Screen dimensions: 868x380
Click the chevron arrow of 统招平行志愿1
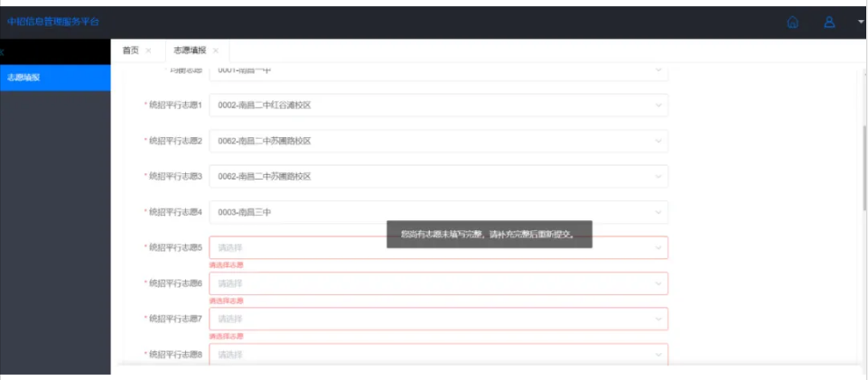point(658,105)
